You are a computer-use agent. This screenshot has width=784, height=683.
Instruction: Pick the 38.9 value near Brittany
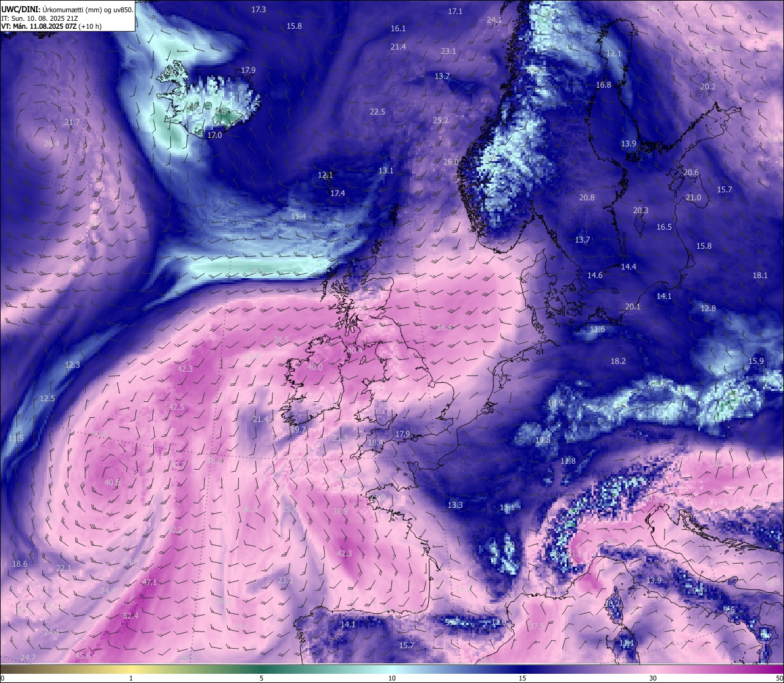point(340,511)
